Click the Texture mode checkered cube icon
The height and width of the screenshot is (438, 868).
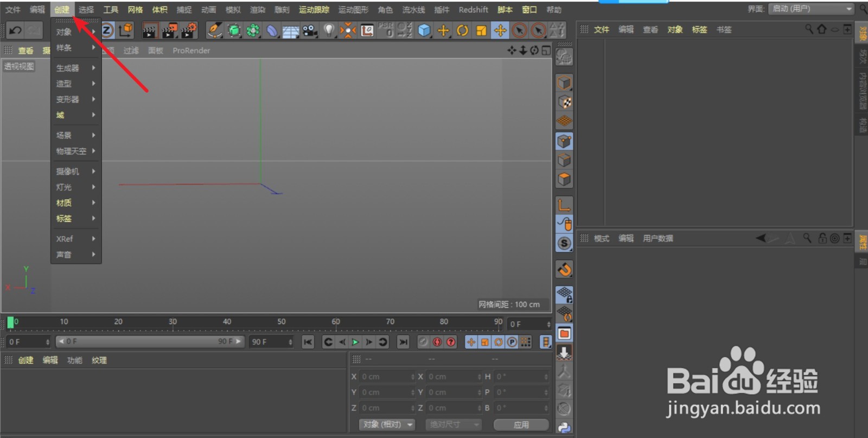pos(564,102)
